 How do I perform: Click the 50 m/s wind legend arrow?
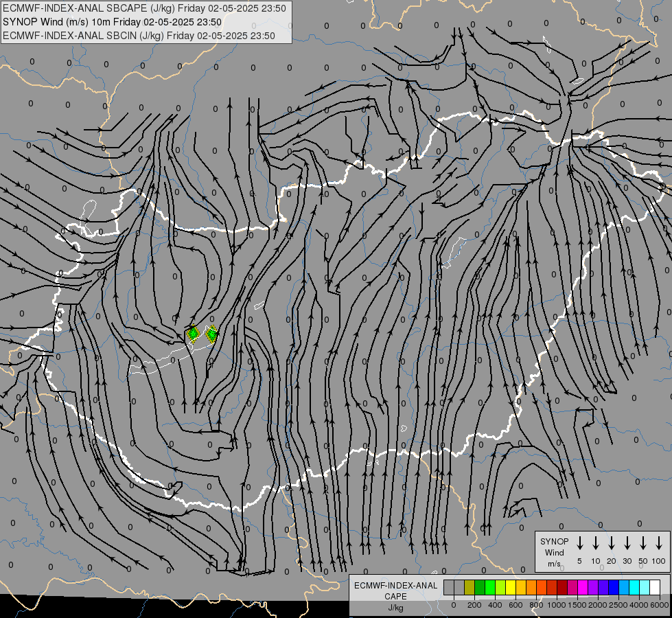pyautogui.click(x=643, y=543)
